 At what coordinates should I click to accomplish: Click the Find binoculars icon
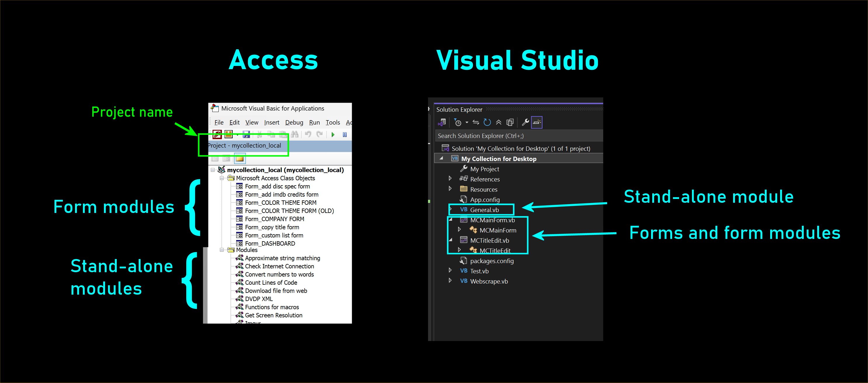coord(295,135)
